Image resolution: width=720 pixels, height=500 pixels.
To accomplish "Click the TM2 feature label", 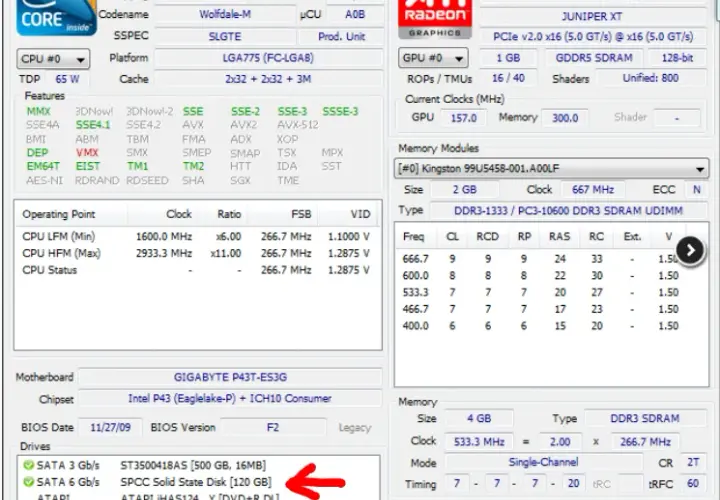I will [x=193, y=166].
